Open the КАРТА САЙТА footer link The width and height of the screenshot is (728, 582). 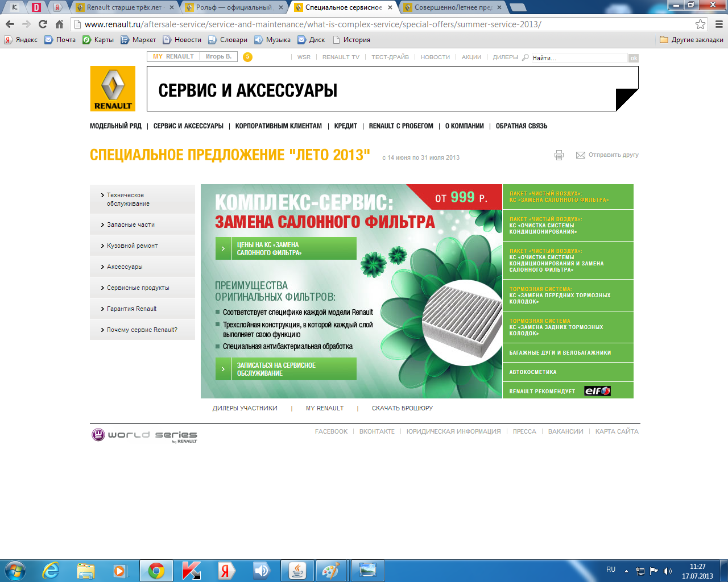[617, 431]
